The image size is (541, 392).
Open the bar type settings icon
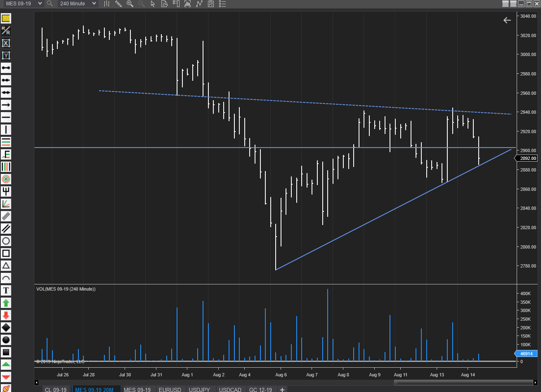coord(107,3)
